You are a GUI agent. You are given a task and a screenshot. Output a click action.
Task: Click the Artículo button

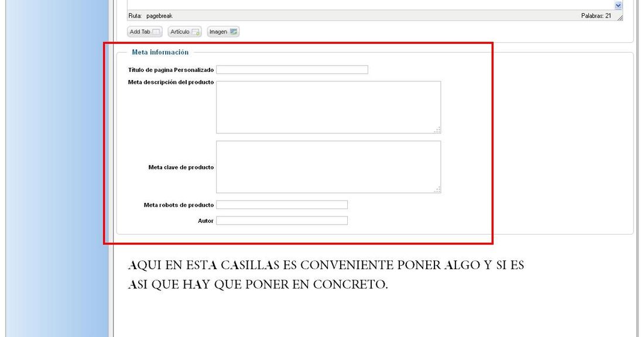tap(185, 32)
